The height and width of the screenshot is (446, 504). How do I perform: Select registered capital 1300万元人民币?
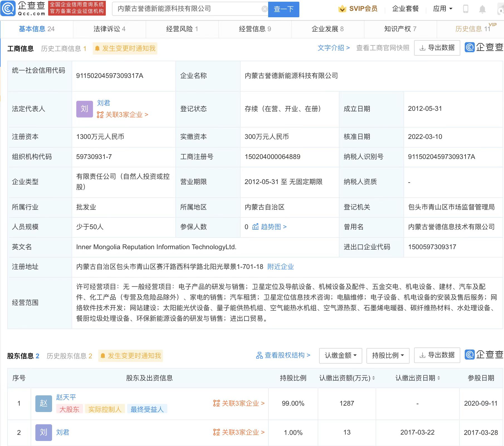100,137
